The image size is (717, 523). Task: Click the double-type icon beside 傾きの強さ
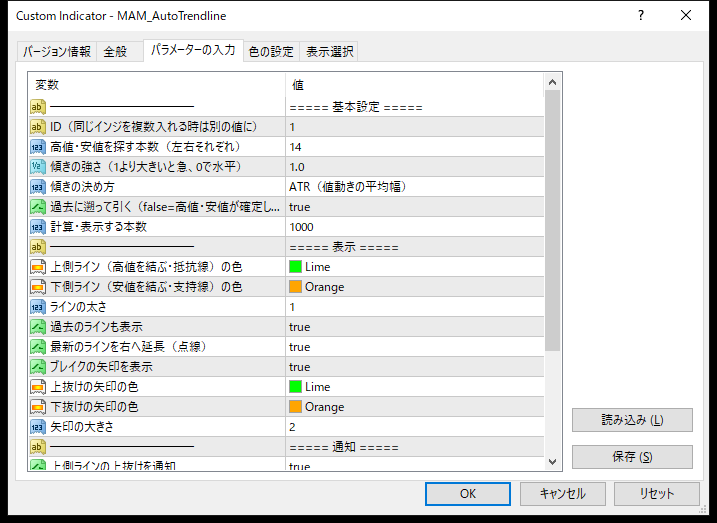pos(38,167)
